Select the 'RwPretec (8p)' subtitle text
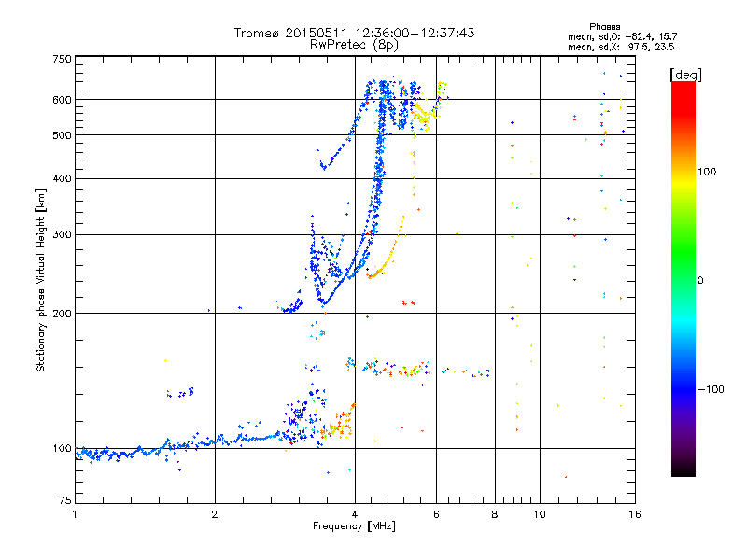 pos(354,45)
